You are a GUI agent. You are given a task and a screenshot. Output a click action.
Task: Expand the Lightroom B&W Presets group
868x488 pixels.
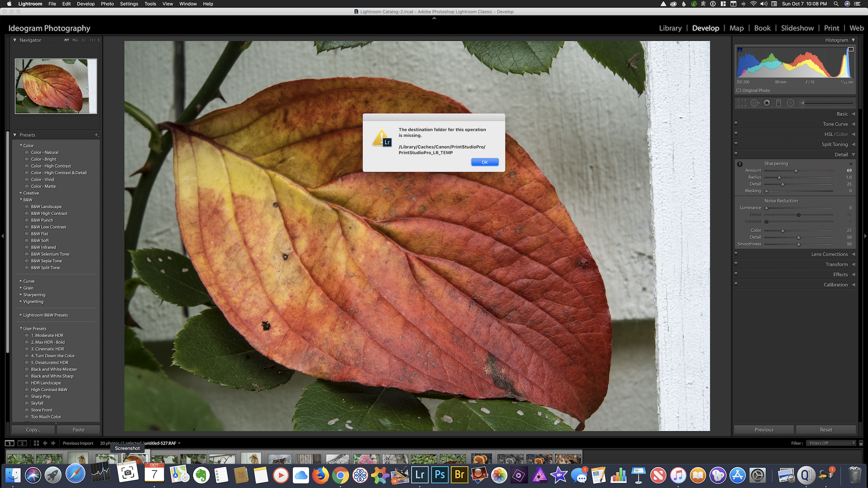pos(21,314)
